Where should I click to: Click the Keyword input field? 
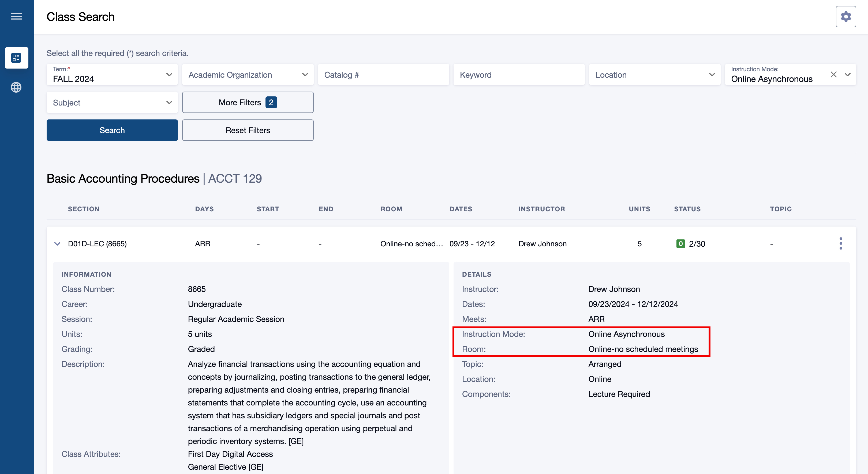519,74
